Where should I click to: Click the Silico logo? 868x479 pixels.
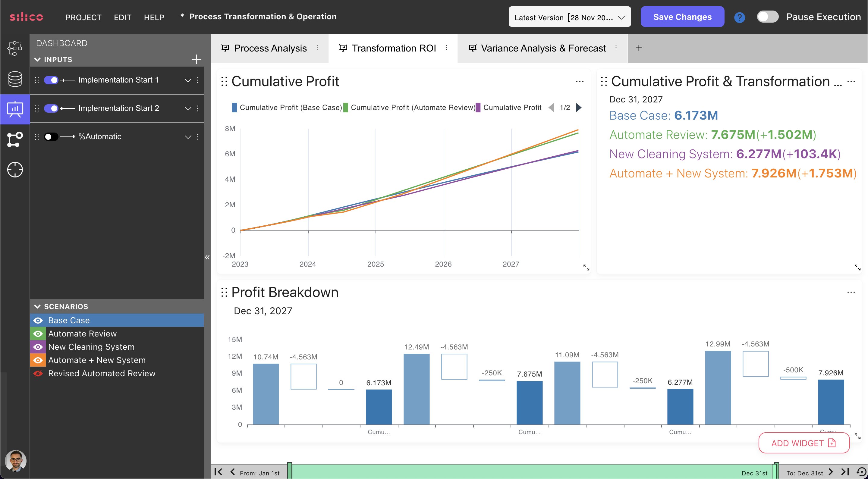pyautogui.click(x=27, y=17)
